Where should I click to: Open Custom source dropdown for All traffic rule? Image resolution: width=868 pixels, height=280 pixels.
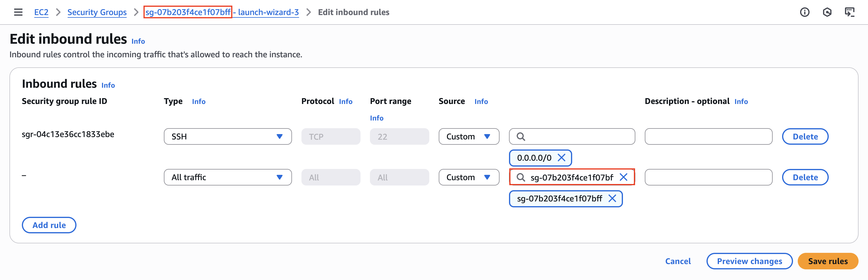pos(468,177)
